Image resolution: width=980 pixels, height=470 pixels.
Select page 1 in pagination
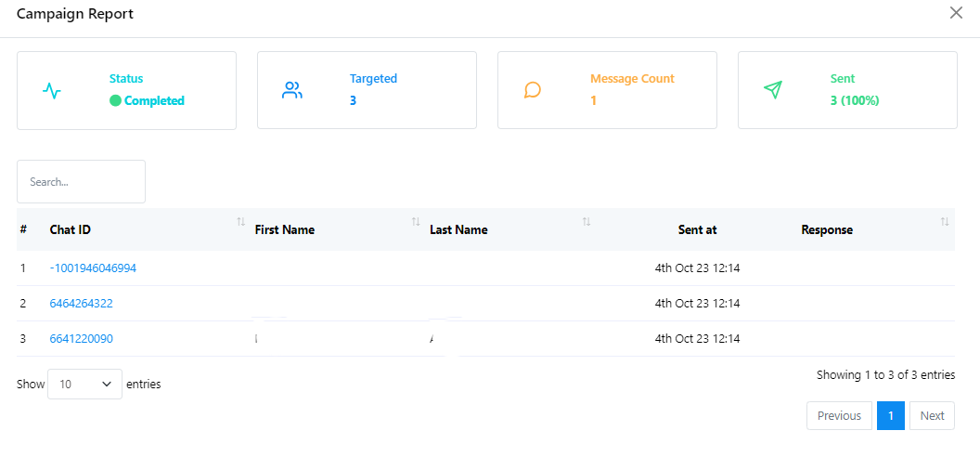pos(890,416)
